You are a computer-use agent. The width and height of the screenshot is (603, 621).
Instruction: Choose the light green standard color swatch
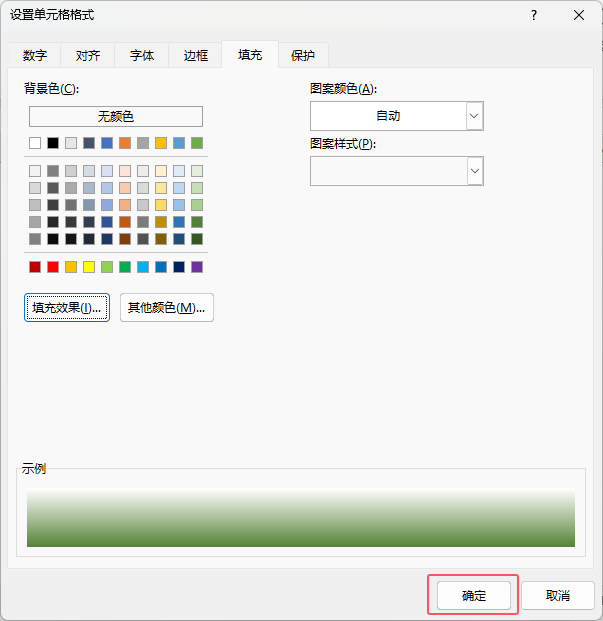pyautogui.click(x=107, y=267)
